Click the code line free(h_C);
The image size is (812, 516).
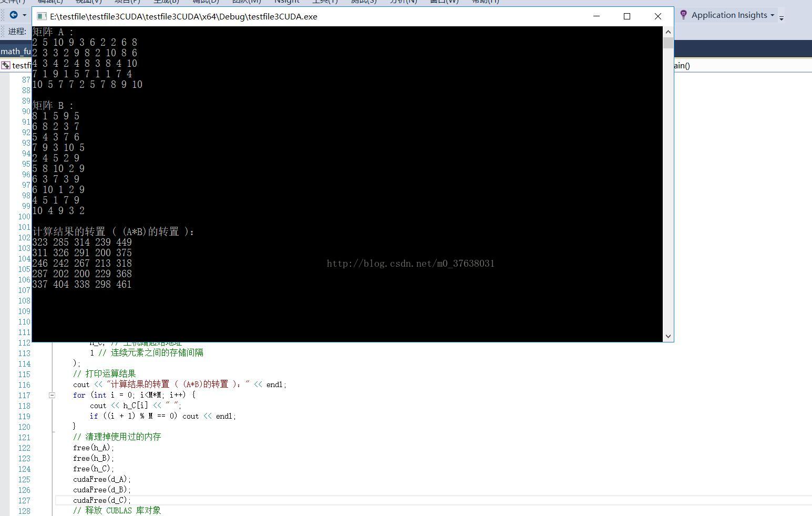pos(94,469)
